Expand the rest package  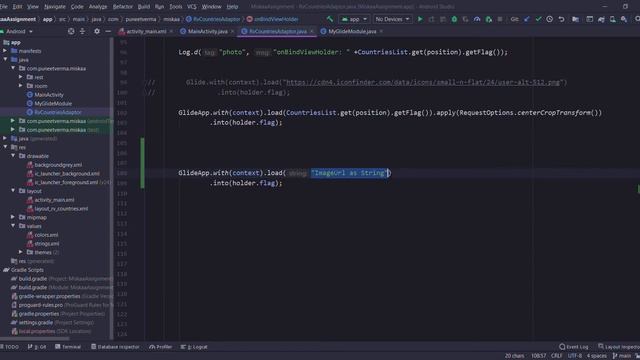[20, 77]
